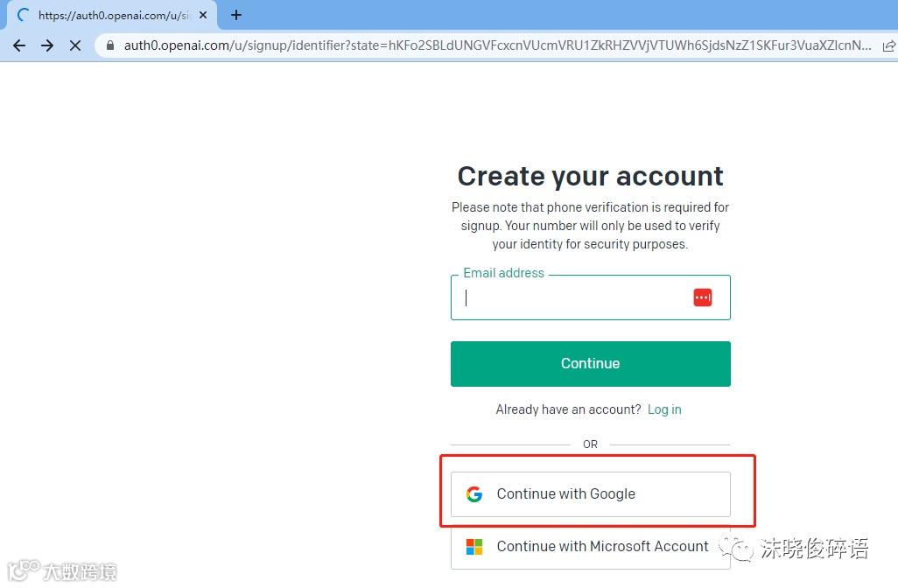898x588 pixels.
Task: Click the Google logo icon
Action: 474,494
